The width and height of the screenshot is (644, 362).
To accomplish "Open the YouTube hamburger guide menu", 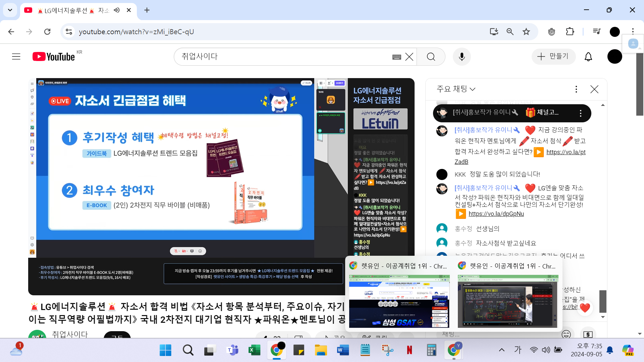I will (16, 57).
